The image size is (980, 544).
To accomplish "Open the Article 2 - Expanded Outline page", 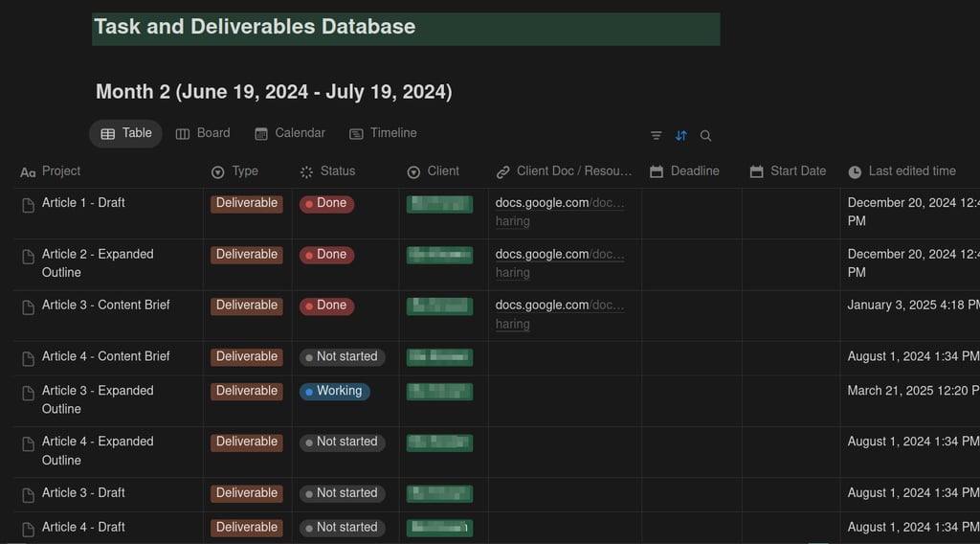I will (x=98, y=255).
